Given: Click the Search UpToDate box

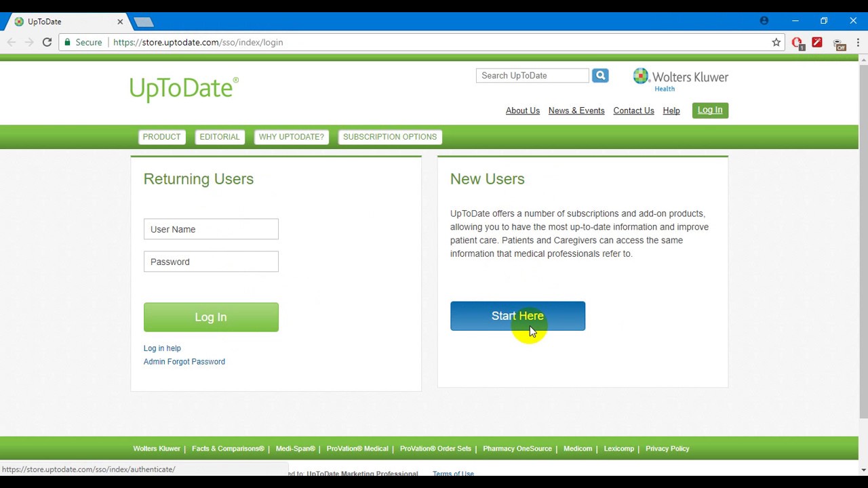Looking at the screenshot, I should [x=532, y=75].
